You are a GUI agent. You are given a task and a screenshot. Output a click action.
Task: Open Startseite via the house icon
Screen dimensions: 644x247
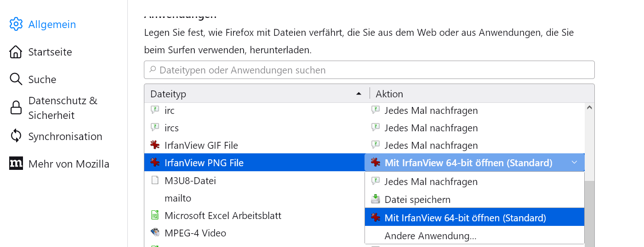click(16, 52)
